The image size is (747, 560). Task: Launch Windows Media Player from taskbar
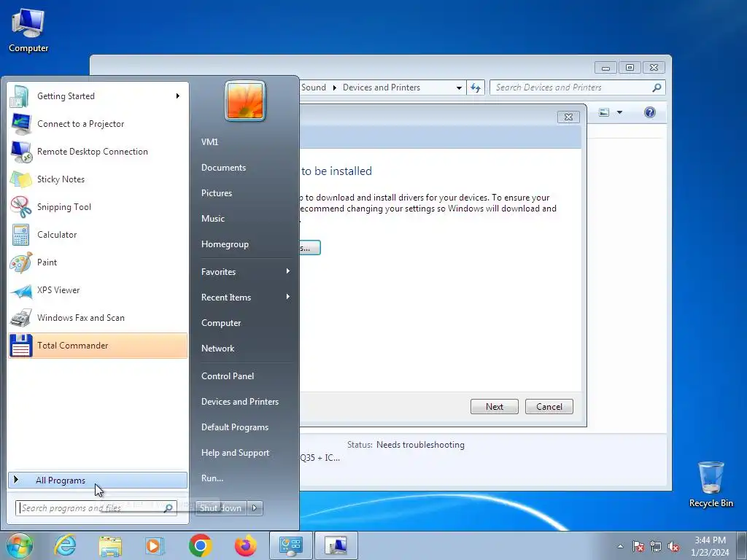(155, 545)
